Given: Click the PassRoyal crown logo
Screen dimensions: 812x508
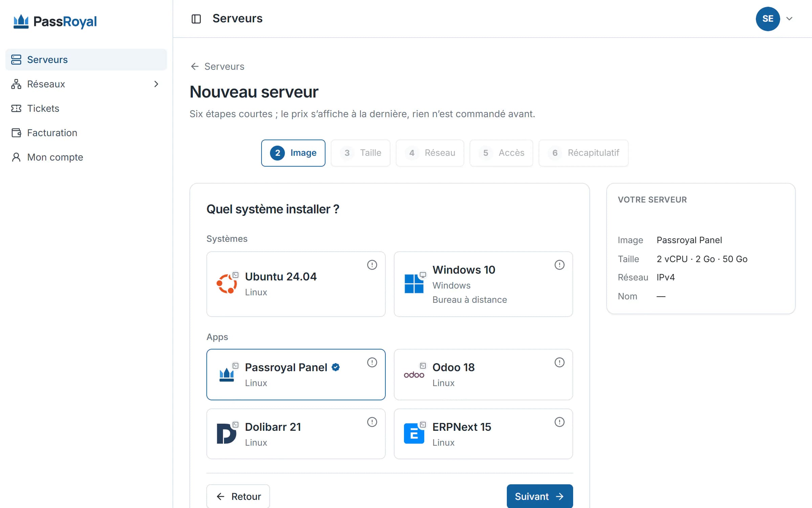Looking at the screenshot, I should (x=21, y=22).
